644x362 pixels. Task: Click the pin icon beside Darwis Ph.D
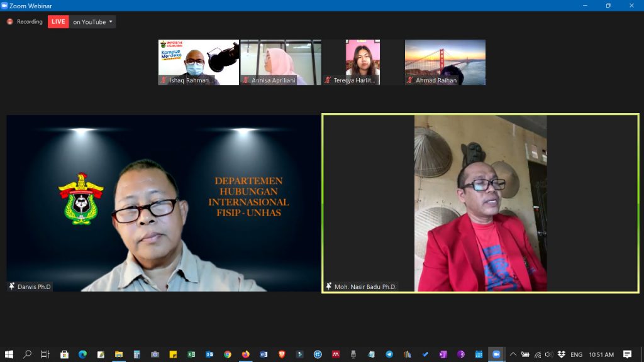tap(12, 287)
